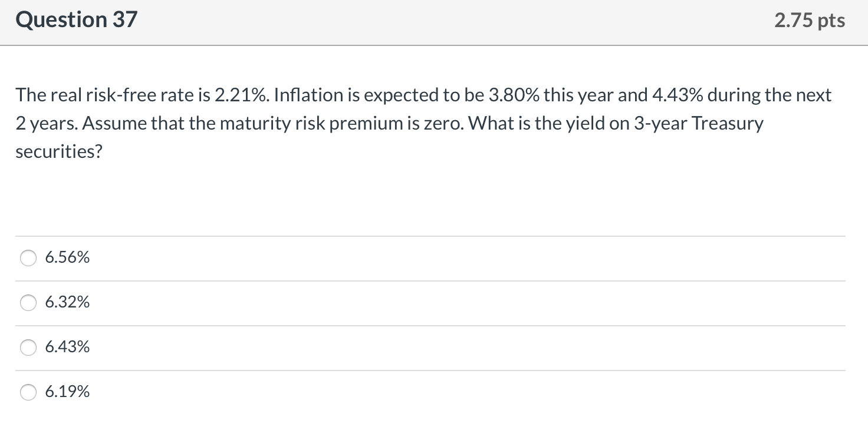
Task: Select the 6.56% radio button
Action: click(28, 258)
